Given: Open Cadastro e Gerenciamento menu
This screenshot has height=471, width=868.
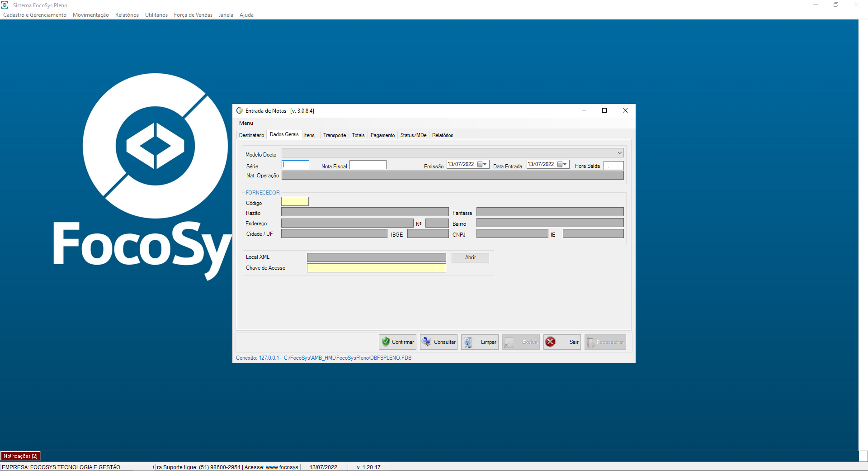Looking at the screenshot, I should [35, 15].
